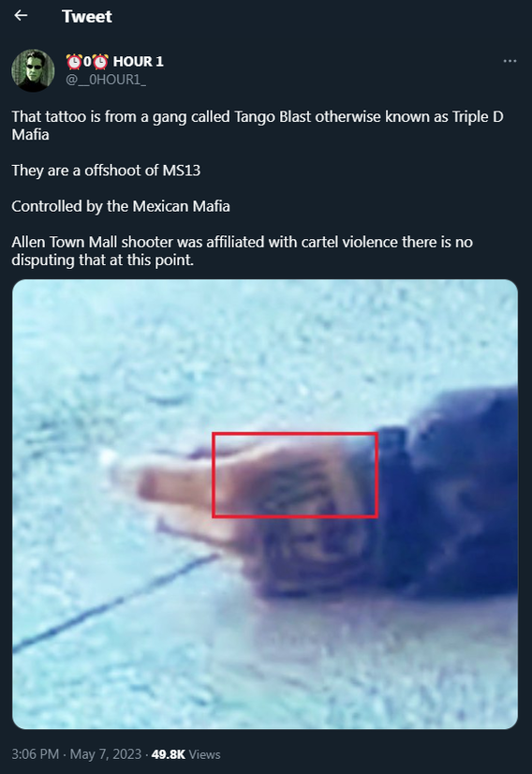Open the three-dot more options menu

[x=510, y=61]
